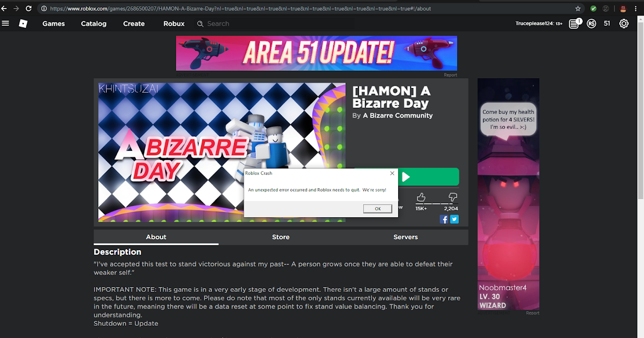644x338 pixels.
Task: Click the Description heading
Action: click(x=118, y=252)
